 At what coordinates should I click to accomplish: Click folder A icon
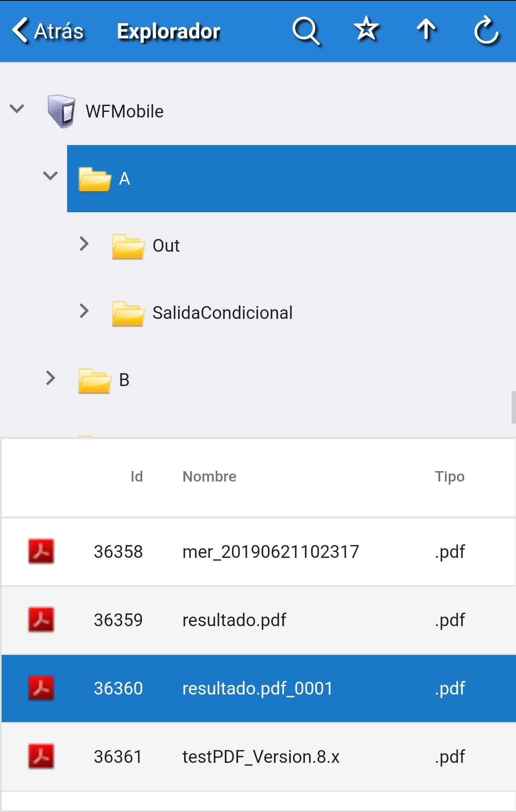tap(94, 179)
